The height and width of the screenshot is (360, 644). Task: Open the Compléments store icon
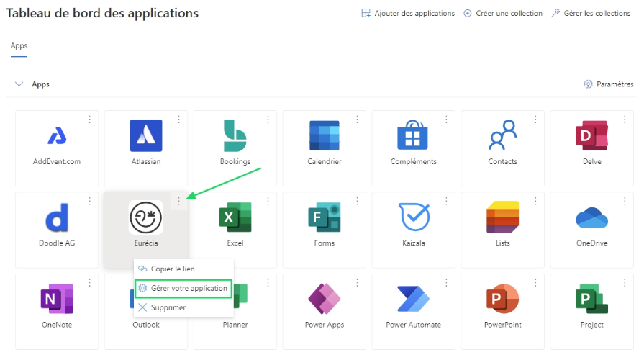[413, 135]
